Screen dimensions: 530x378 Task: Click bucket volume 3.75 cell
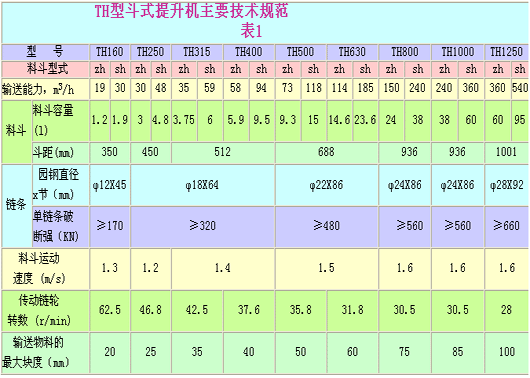pyautogui.click(x=184, y=120)
